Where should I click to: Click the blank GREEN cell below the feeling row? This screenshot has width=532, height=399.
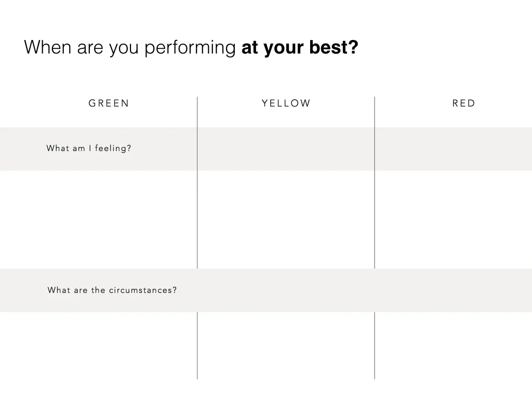[x=98, y=220]
